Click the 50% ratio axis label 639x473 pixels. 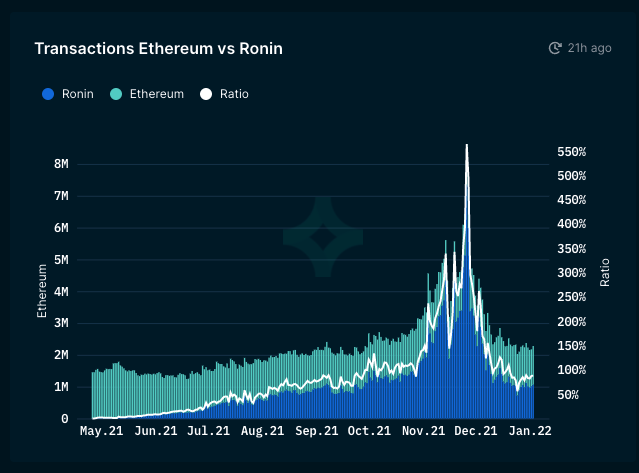point(568,395)
